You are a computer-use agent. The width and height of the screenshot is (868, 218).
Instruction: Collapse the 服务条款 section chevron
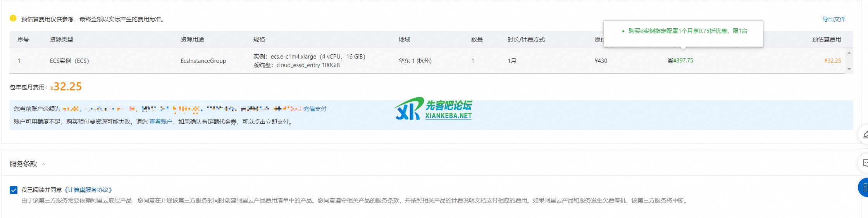click(x=43, y=164)
